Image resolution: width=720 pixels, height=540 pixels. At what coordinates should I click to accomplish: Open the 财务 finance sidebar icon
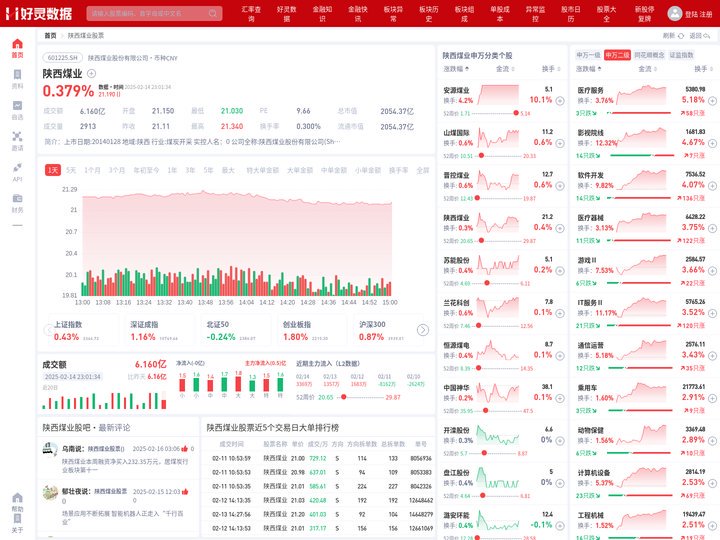[x=17, y=198]
